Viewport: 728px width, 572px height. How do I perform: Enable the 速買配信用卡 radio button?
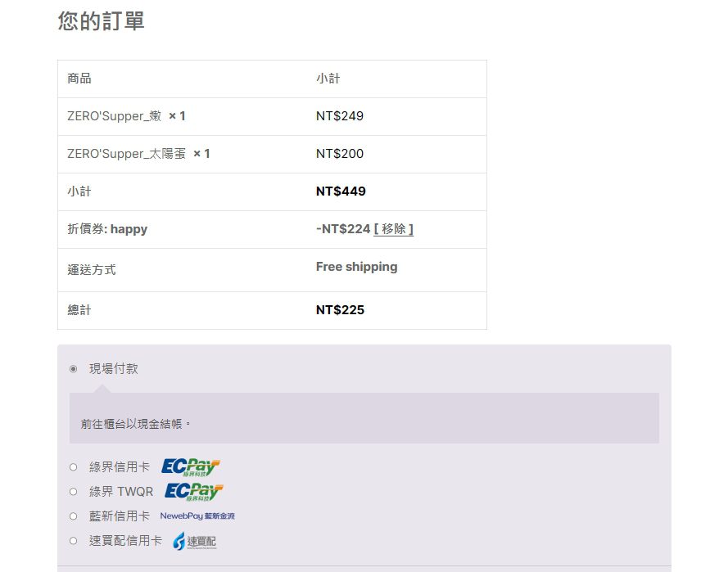[73, 541]
